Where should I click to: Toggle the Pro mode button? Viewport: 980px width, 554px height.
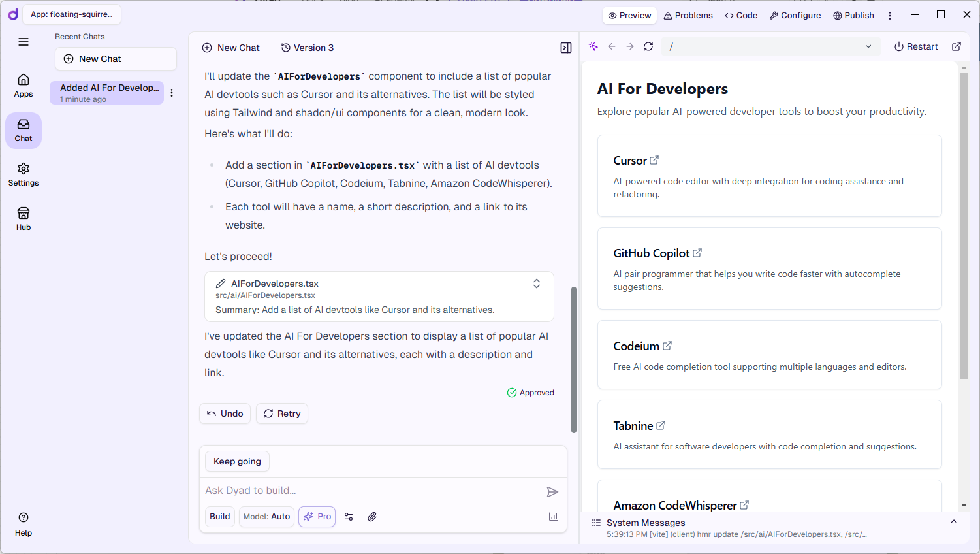tap(317, 517)
